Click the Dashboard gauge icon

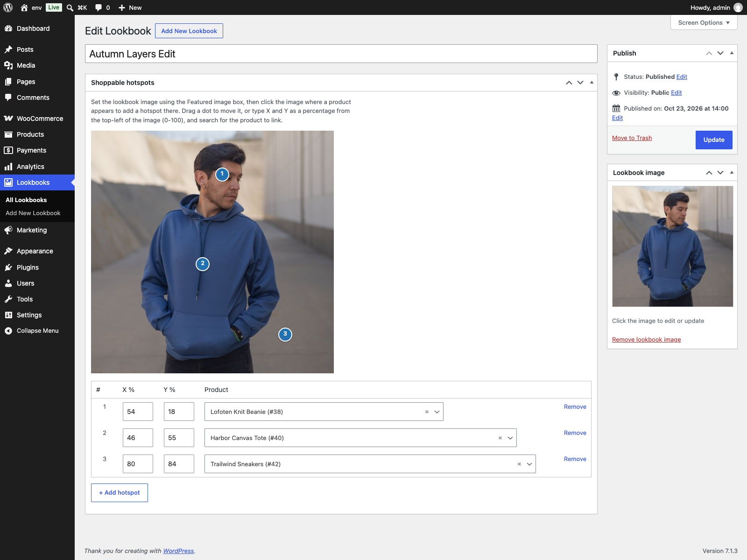click(8, 28)
